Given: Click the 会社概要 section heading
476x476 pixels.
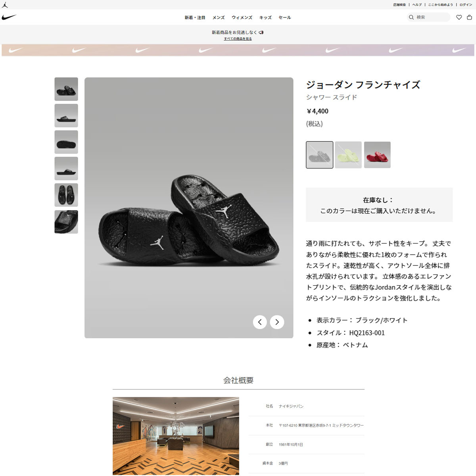Looking at the screenshot, I should click(238, 380).
